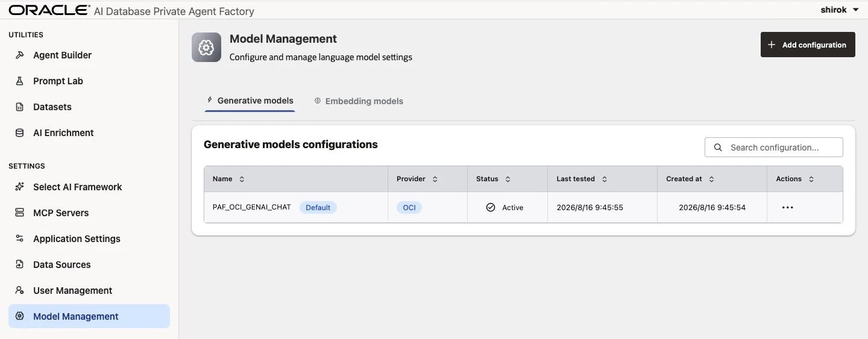Click AI Database Private Agent Factory title
Screen dimensions: 868x339
tap(174, 11)
